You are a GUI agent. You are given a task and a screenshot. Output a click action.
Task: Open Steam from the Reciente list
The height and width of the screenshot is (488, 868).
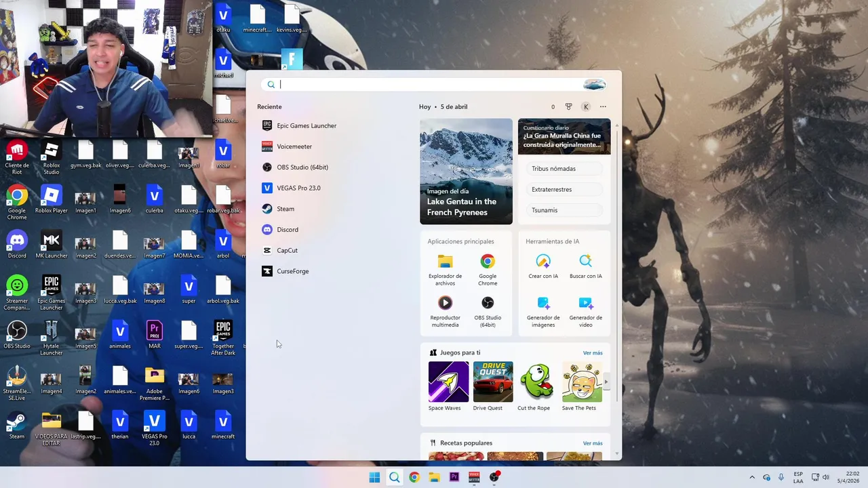(x=278, y=209)
